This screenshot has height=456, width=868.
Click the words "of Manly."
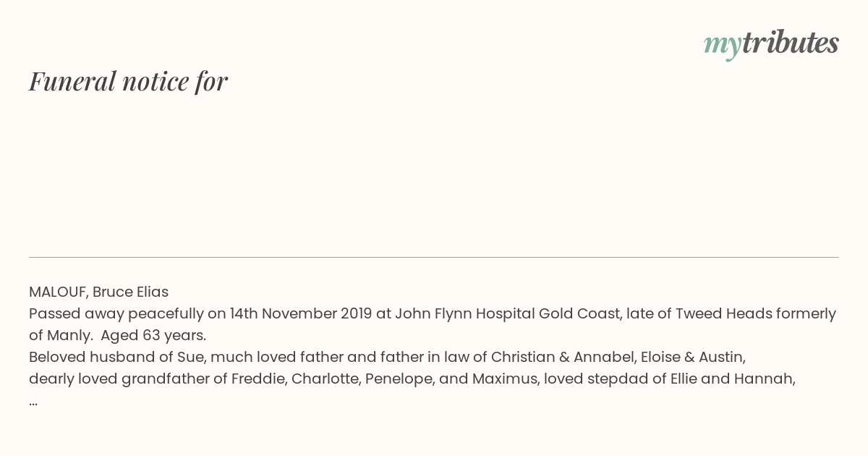tap(60, 335)
